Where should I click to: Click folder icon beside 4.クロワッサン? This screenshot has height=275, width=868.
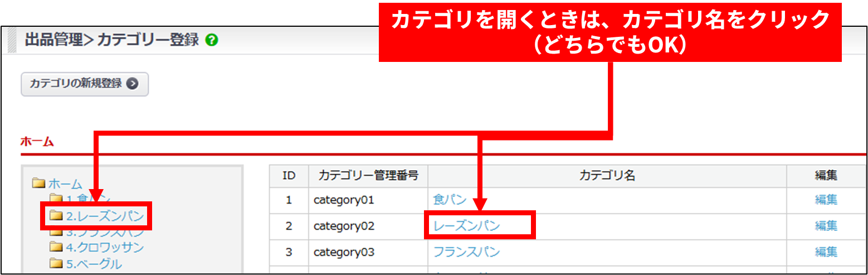point(56,246)
